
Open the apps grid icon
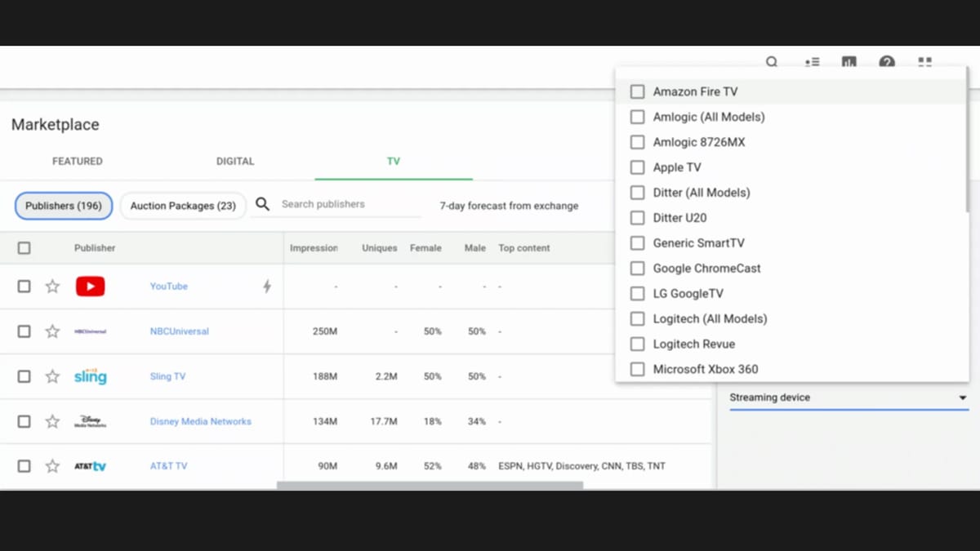[x=924, y=62]
